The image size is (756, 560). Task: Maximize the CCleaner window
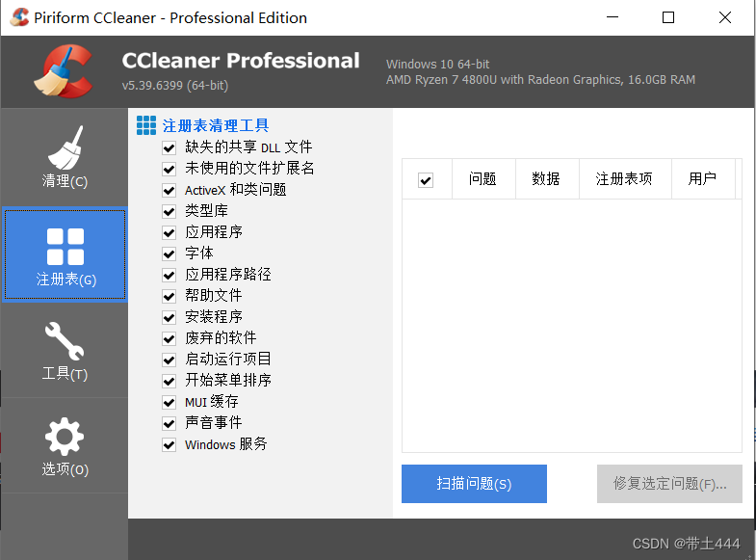click(x=668, y=17)
